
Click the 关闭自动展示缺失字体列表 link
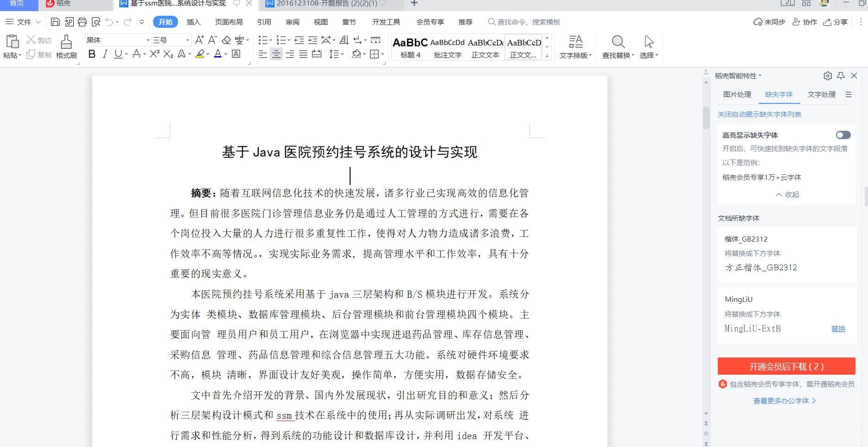pos(759,114)
